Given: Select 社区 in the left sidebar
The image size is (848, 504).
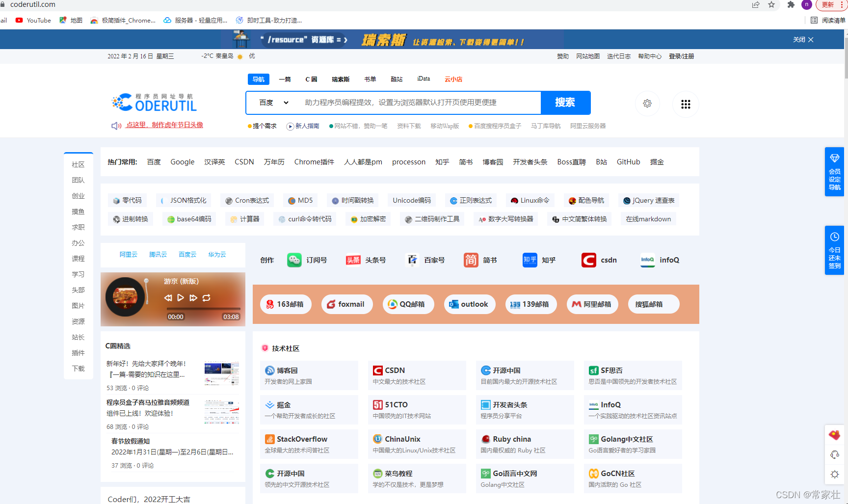Looking at the screenshot, I should 78,164.
